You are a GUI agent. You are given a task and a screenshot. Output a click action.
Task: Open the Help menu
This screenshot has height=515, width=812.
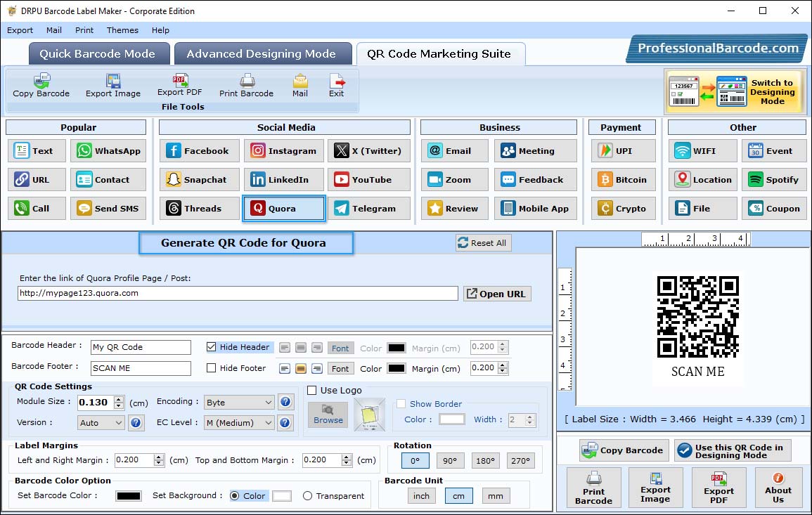(x=160, y=30)
